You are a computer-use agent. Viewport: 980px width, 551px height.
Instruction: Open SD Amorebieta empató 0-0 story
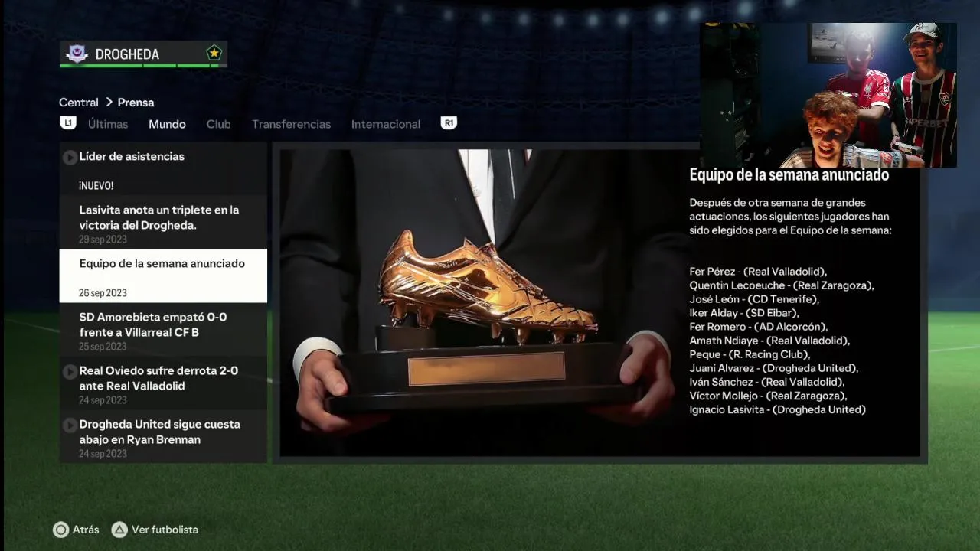[x=163, y=329]
